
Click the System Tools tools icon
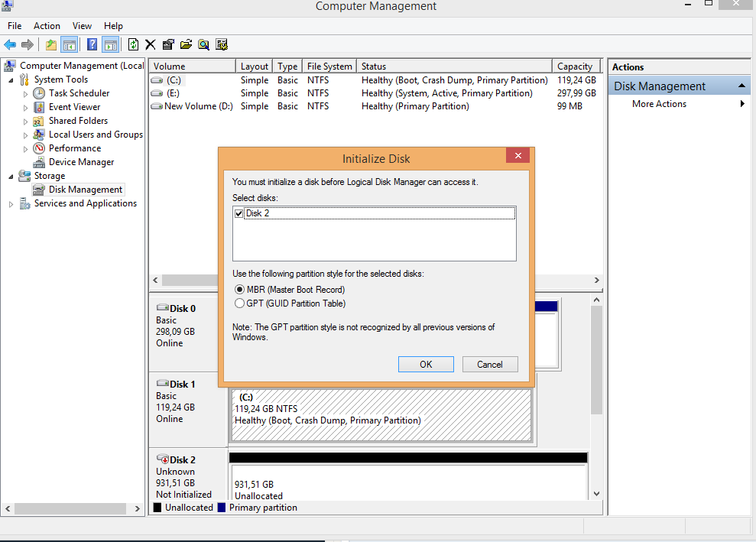click(x=24, y=80)
